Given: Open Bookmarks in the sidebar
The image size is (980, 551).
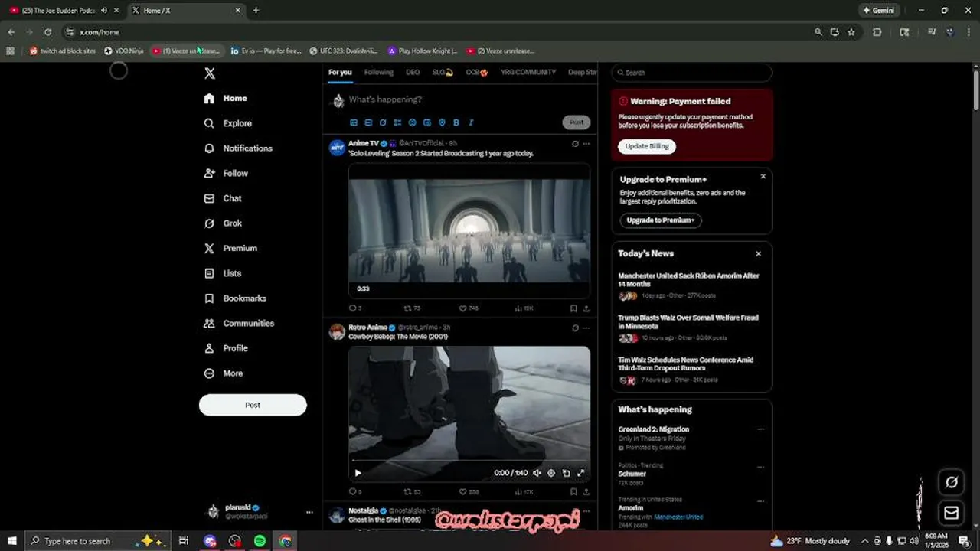Looking at the screenshot, I should pyautogui.click(x=235, y=298).
